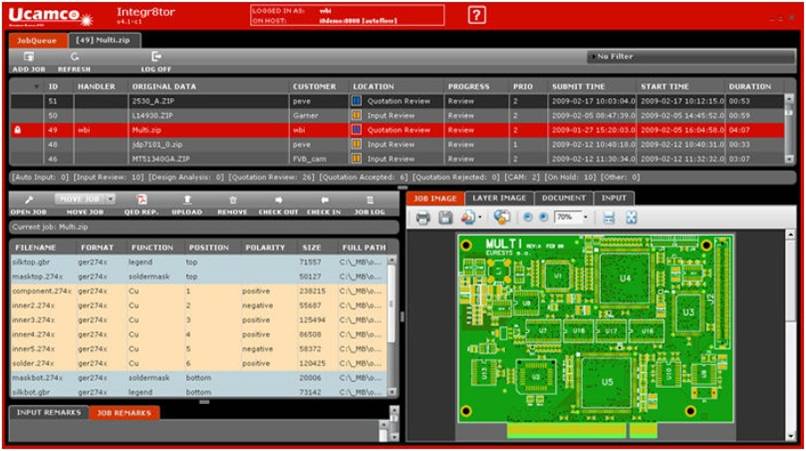This screenshot has height=451, width=806.
Task: Select job row L14930.ZIP
Action: point(397,116)
